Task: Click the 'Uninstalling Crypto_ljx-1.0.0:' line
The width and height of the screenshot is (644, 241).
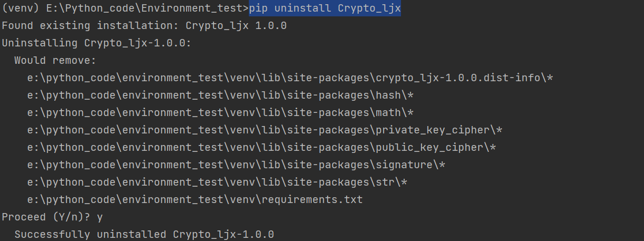Action: (x=97, y=43)
